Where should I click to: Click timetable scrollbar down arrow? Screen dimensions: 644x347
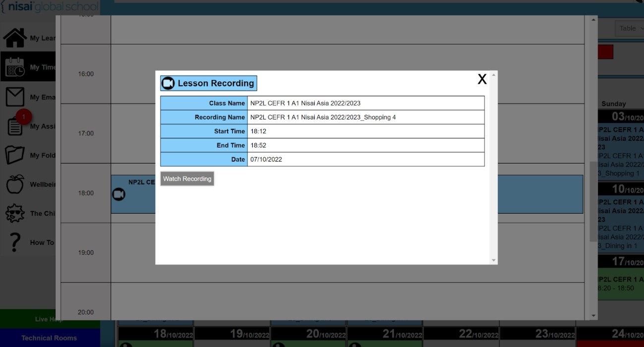[593, 316]
